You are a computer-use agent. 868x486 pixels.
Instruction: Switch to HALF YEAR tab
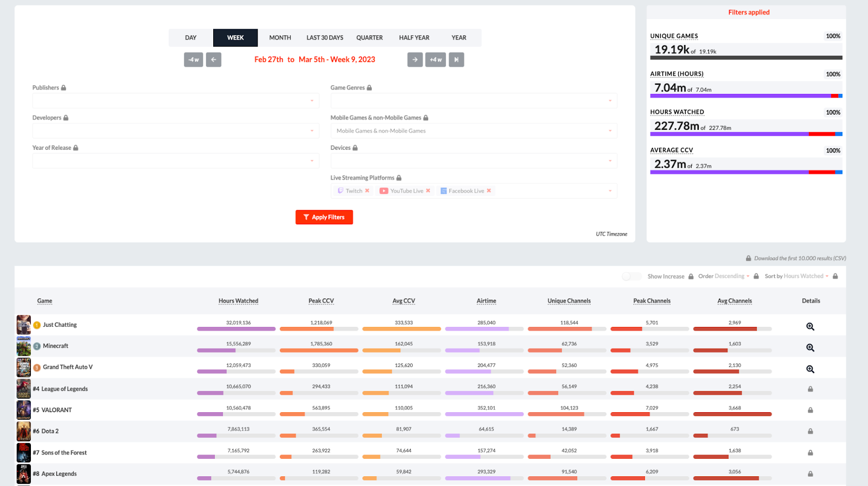(414, 37)
